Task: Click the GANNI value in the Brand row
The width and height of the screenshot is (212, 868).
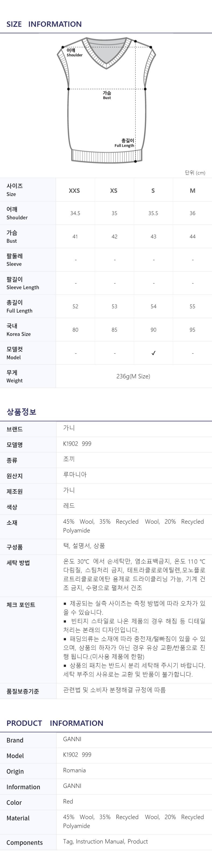Action: click(72, 739)
